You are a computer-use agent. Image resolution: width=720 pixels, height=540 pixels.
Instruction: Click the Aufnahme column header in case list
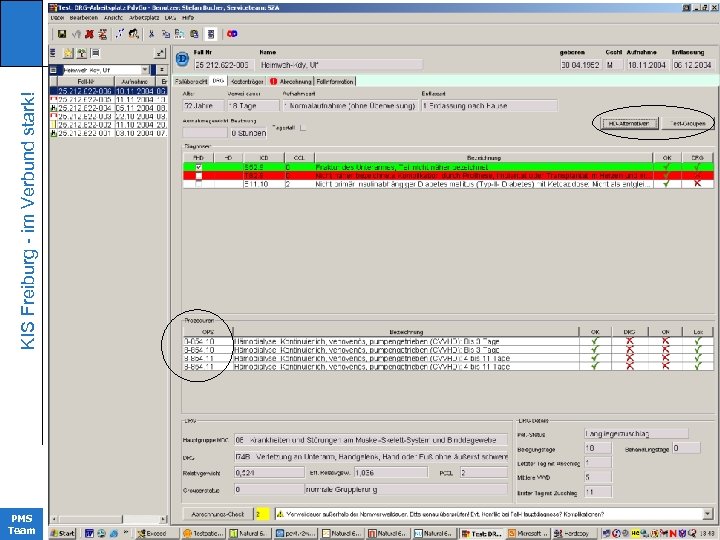(135, 82)
